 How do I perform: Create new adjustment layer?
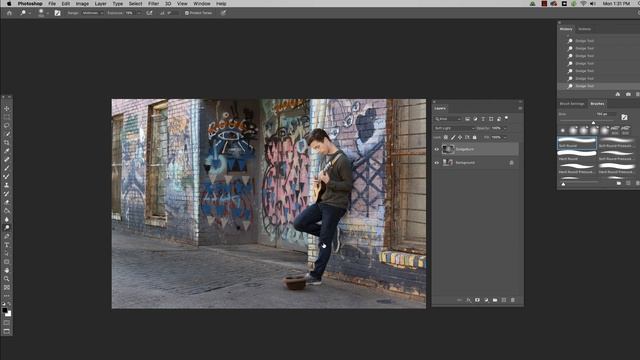point(486,300)
